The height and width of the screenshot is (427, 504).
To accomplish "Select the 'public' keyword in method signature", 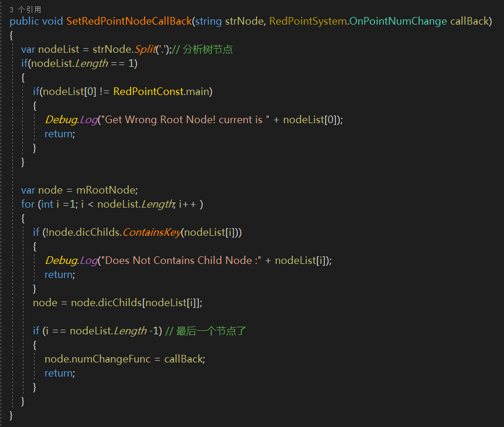I will point(24,21).
